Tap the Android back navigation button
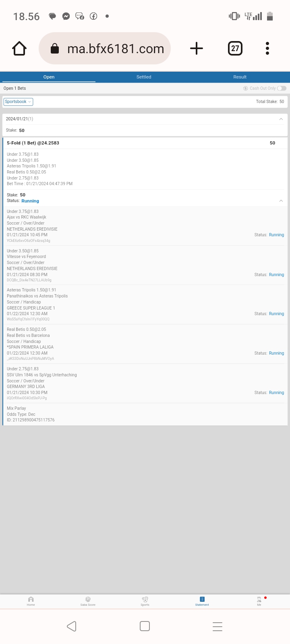This screenshot has height=644, width=290. coord(72,626)
